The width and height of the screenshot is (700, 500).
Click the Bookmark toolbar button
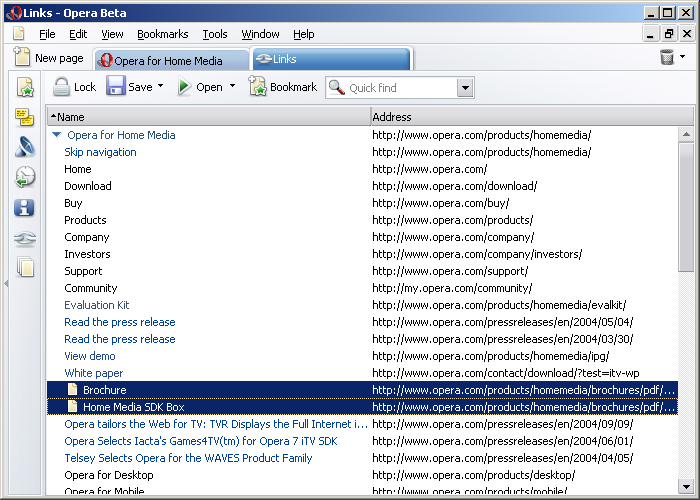click(283, 87)
